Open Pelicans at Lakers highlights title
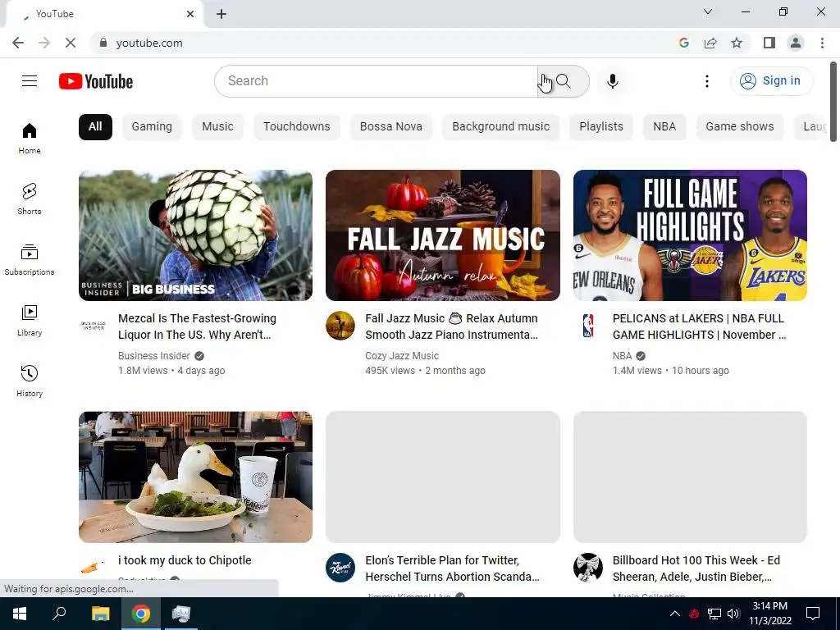The width and height of the screenshot is (840, 630). click(699, 326)
